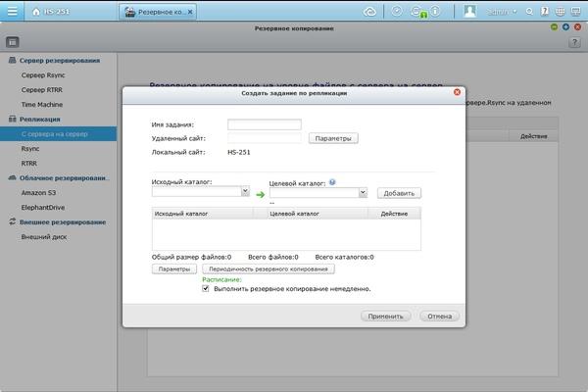Select Облачное резервирование section
This screenshot has height=392, width=588.
[64, 177]
